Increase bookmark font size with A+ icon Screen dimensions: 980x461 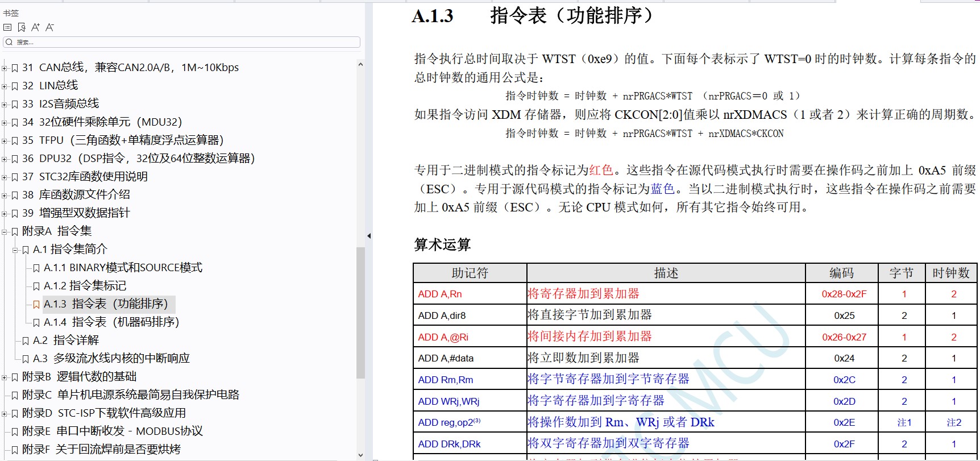coord(36,27)
